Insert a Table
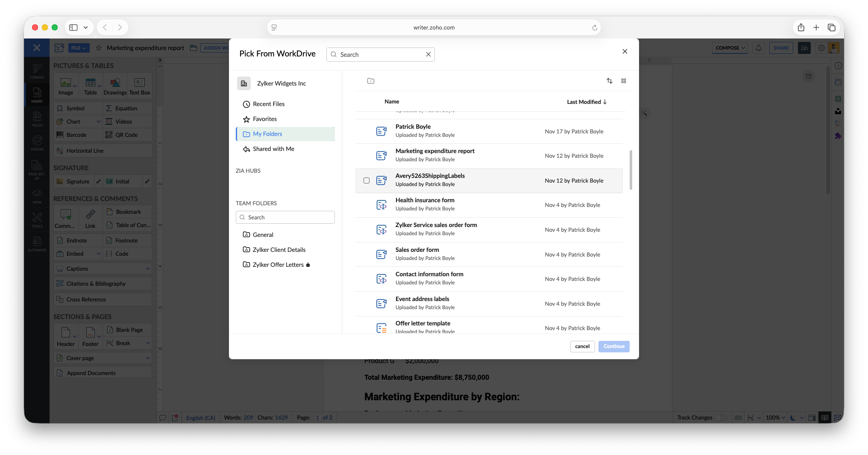This screenshot has width=868, height=455. coord(91,86)
